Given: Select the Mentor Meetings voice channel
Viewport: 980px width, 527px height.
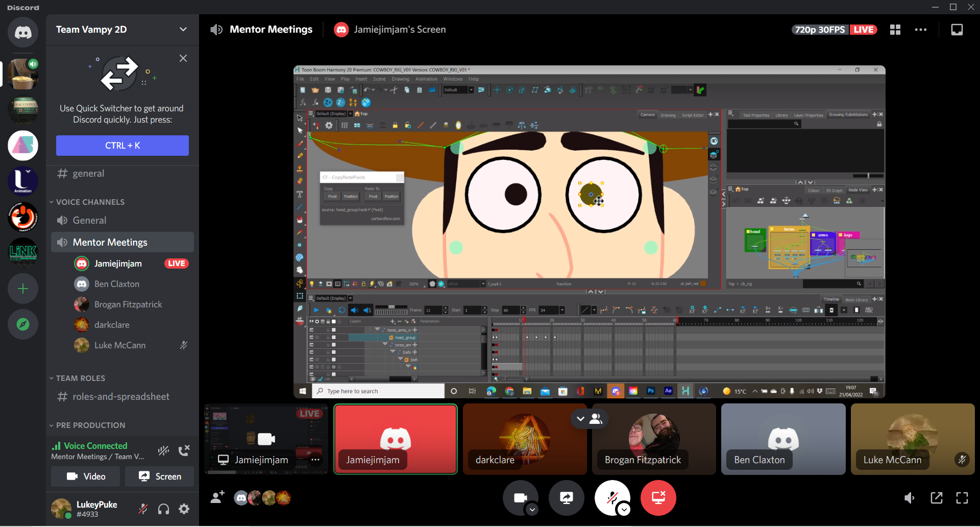Looking at the screenshot, I should pos(122,242).
